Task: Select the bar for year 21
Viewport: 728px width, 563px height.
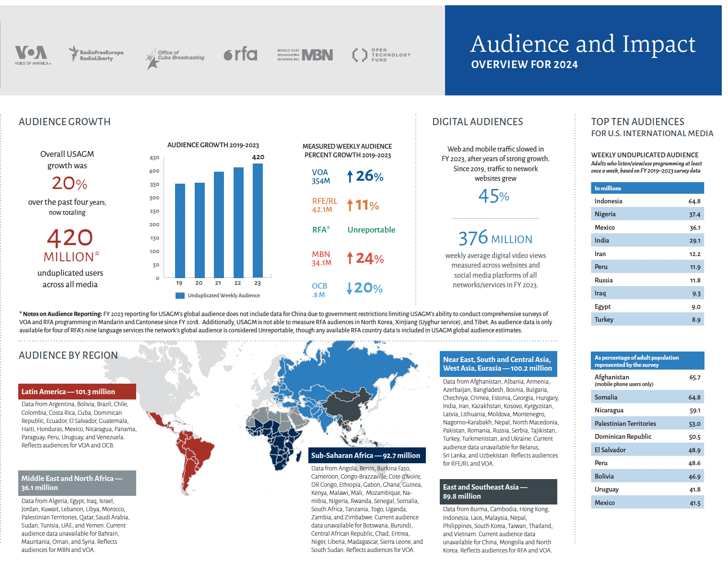Action: [x=219, y=224]
